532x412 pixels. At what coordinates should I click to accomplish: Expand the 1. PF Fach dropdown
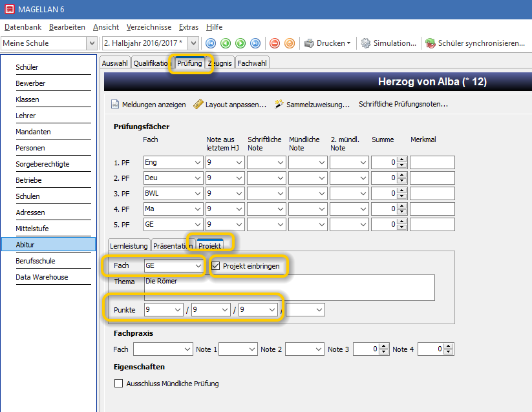point(198,163)
